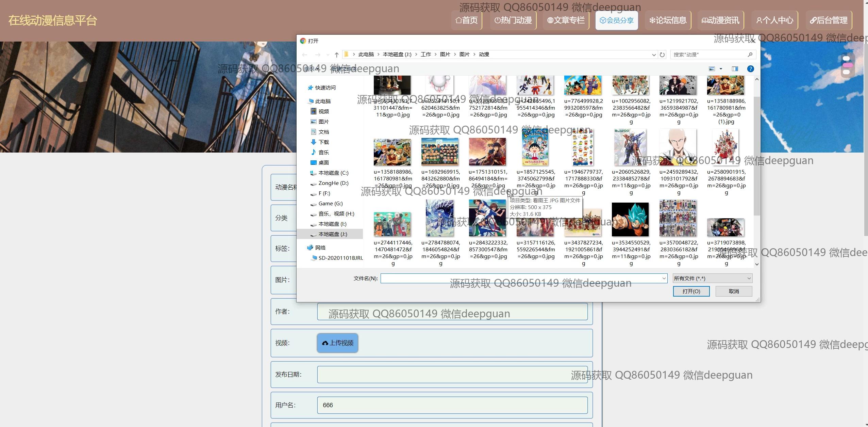Select Goku thumbnail u=3534550529

pyautogui.click(x=630, y=219)
